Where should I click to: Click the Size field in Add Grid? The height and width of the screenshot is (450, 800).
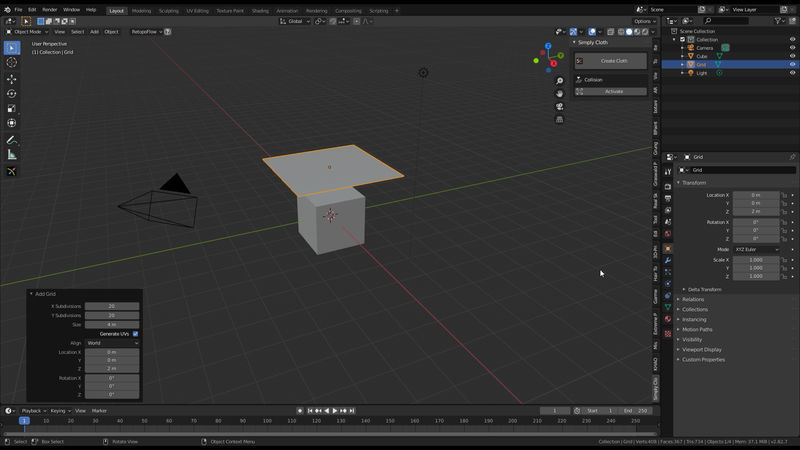[112, 324]
